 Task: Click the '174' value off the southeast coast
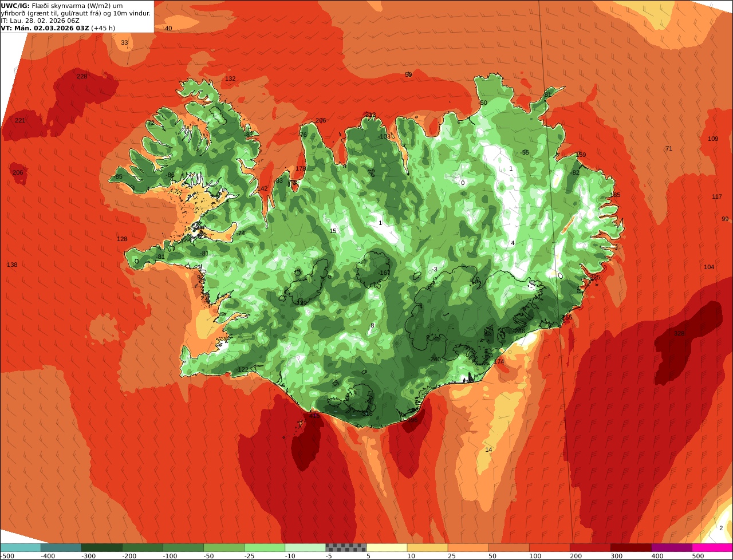[x=499, y=361]
